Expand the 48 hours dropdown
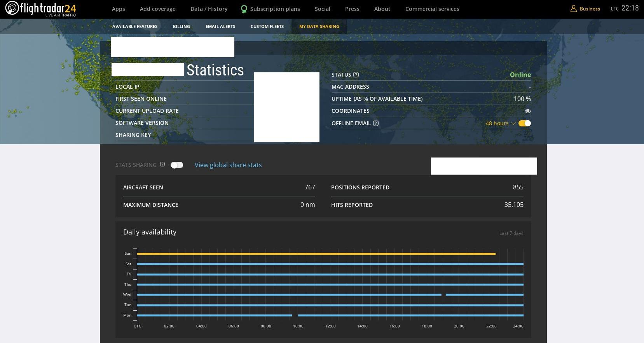Image resolution: width=644 pixels, height=343 pixels. [x=501, y=123]
